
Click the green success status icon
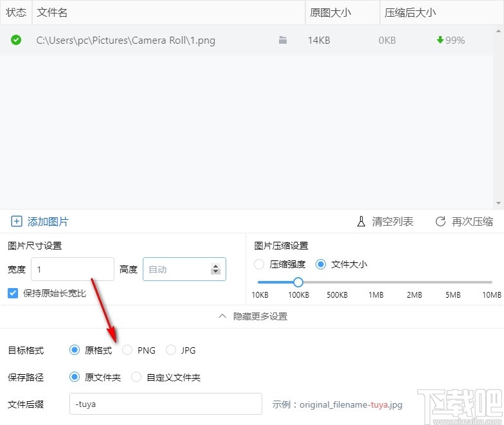16,40
